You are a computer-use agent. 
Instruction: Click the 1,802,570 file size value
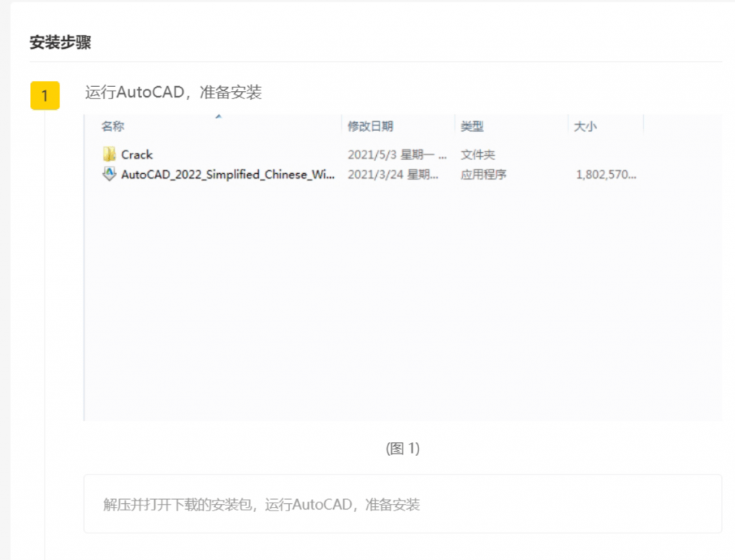click(605, 174)
